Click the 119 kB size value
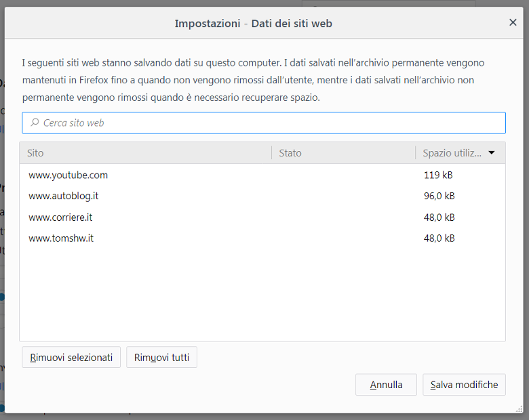 tap(438, 175)
